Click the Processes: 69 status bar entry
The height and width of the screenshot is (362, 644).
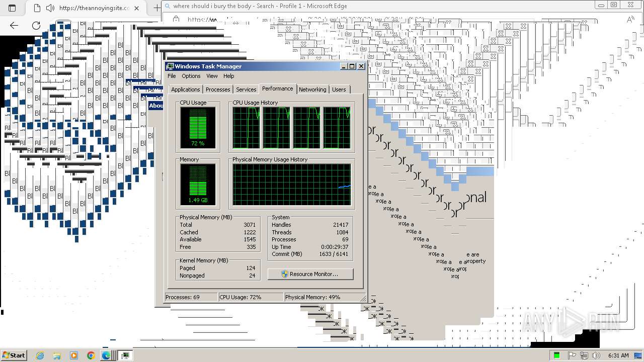(x=191, y=297)
